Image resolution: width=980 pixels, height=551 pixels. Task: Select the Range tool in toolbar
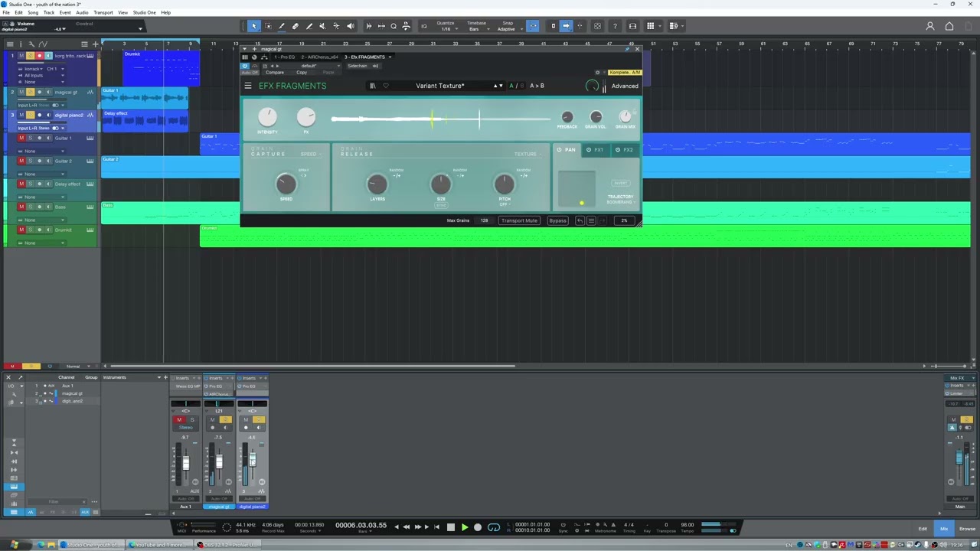pos(268,26)
